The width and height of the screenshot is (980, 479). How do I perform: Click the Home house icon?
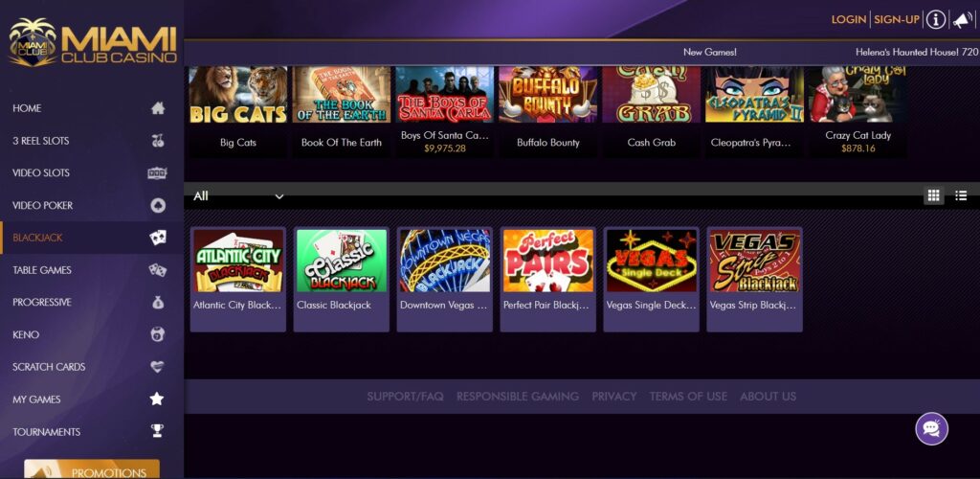click(x=158, y=108)
